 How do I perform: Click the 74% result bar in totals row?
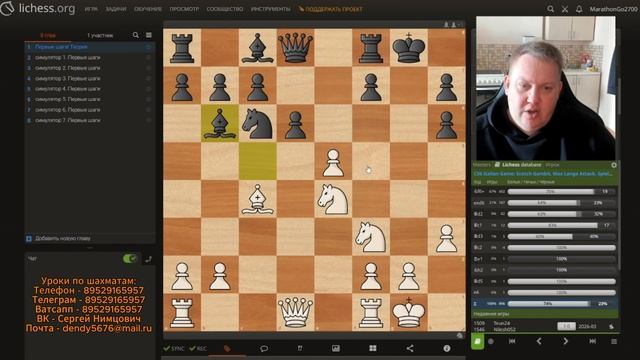coord(548,304)
